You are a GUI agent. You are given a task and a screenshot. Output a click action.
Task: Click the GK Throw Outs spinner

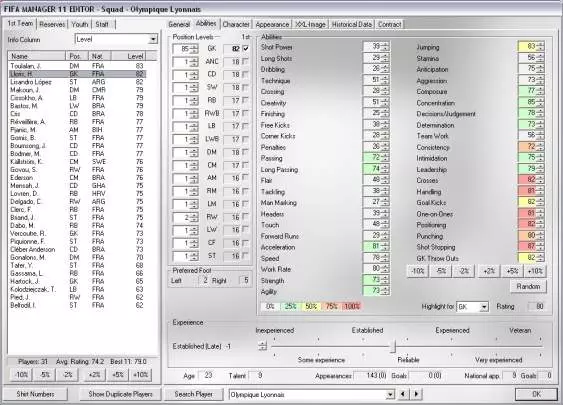click(x=540, y=258)
